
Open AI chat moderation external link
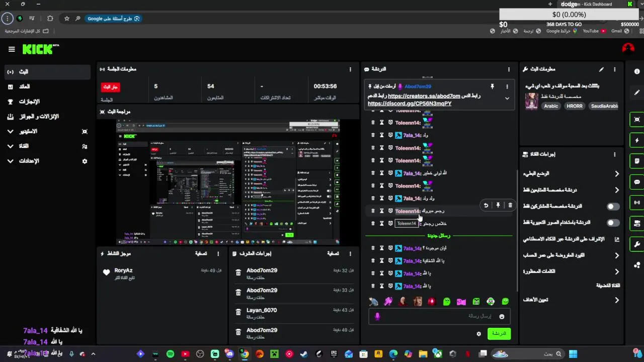point(617,239)
